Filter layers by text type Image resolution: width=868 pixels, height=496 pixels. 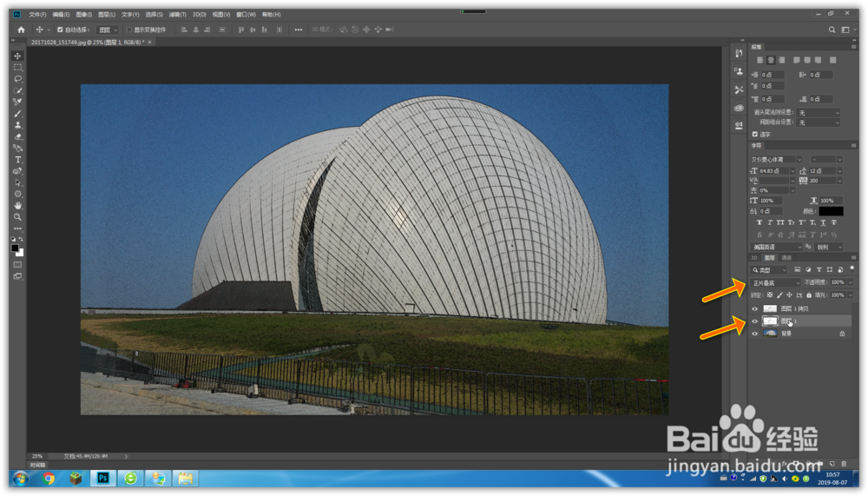(x=819, y=270)
